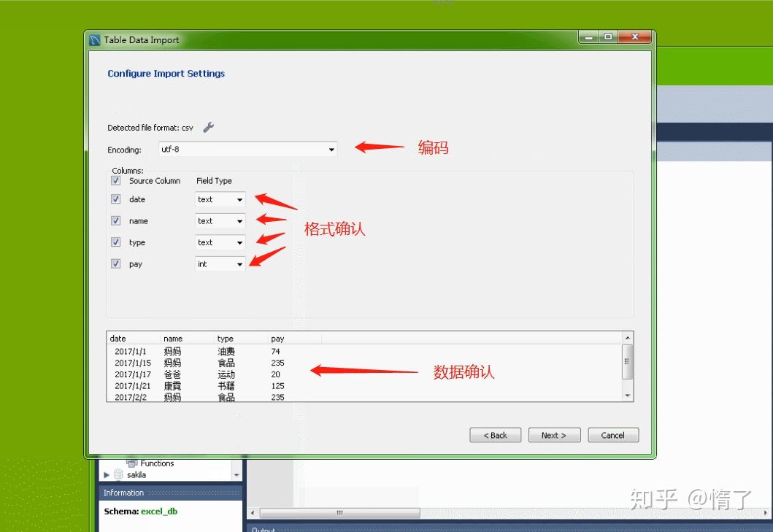This screenshot has width=773, height=532.
Task: Click preview scrollbar down arrow
Action: 628,396
